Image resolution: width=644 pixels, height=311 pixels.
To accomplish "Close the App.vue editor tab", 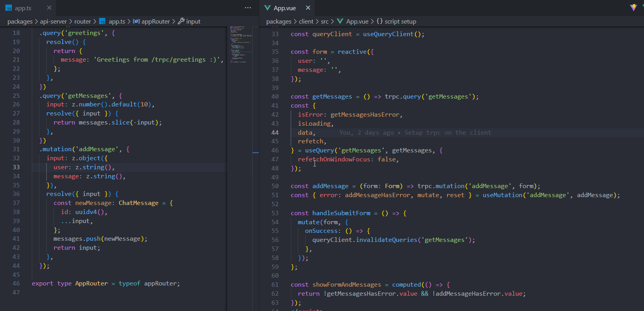I will tap(308, 8).
